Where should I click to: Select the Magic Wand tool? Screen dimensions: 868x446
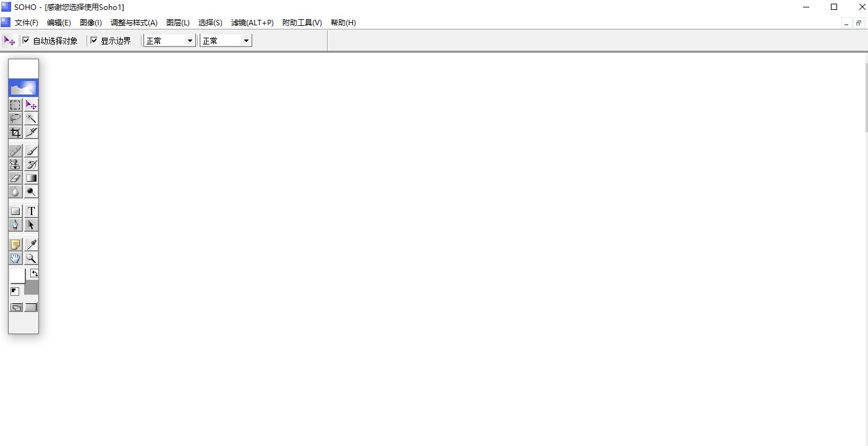[x=31, y=119]
